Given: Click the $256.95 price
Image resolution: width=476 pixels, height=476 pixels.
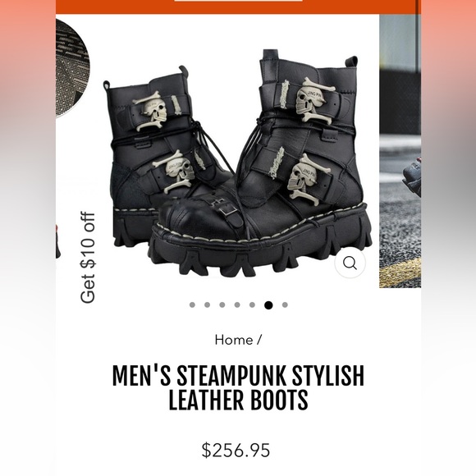Looking at the screenshot, I should coord(236,451).
